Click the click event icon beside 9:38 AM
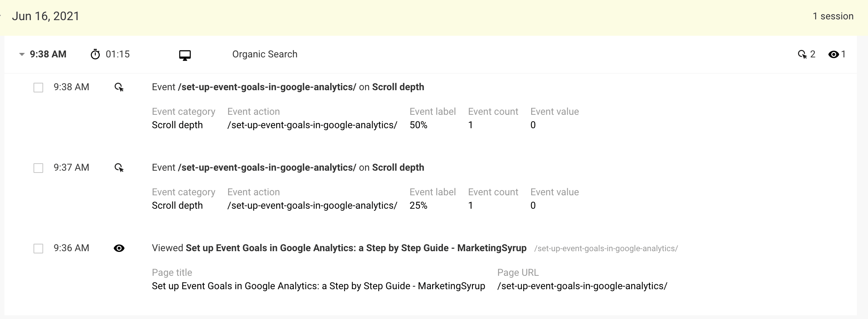The width and height of the screenshot is (868, 319). (119, 87)
